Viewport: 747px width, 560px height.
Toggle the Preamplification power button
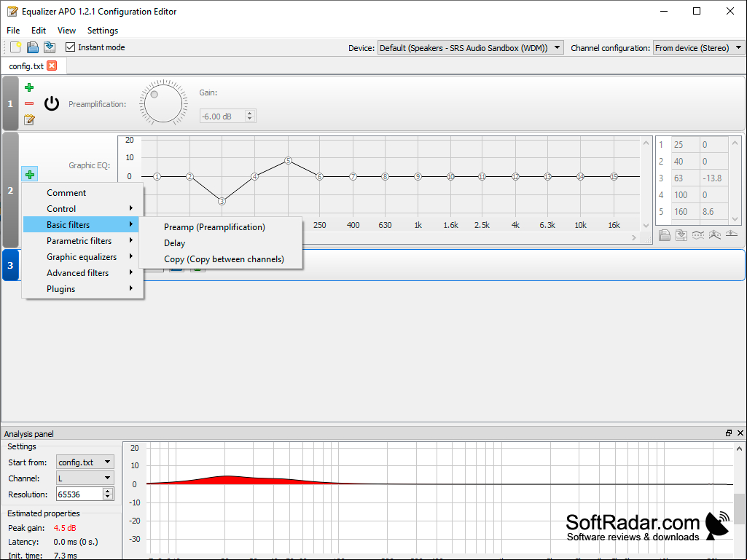(x=52, y=103)
